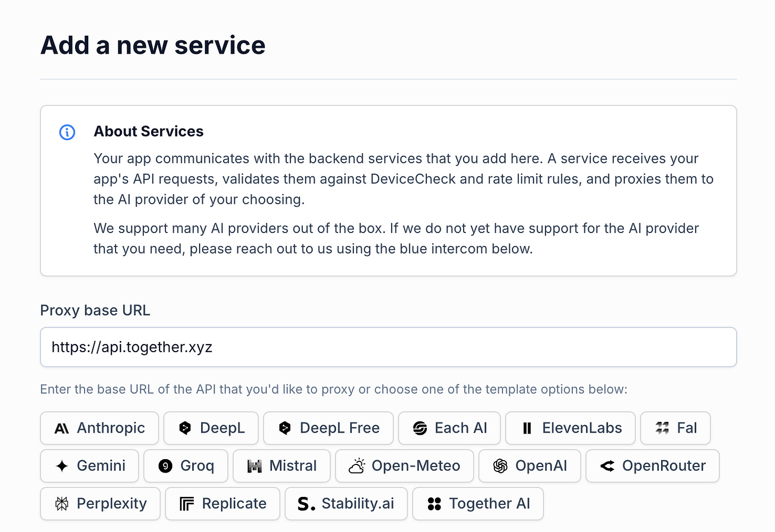
Task: Click the Gemini sparkle icon
Action: pos(62,466)
